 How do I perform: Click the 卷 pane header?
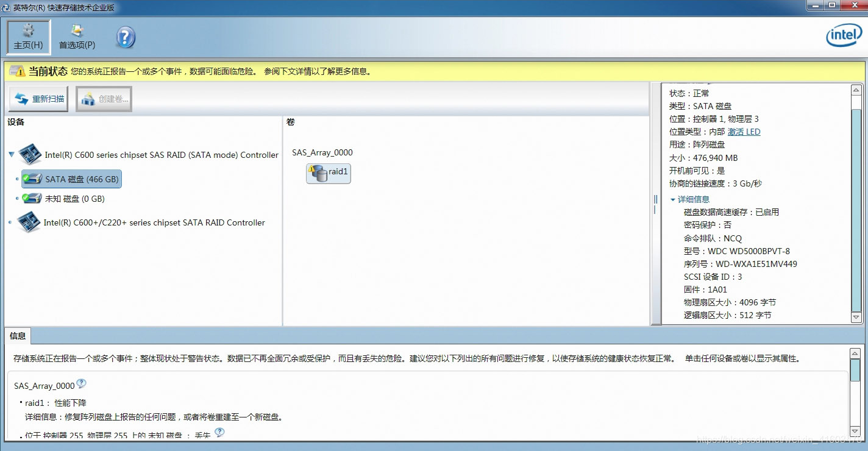pyautogui.click(x=290, y=122)
